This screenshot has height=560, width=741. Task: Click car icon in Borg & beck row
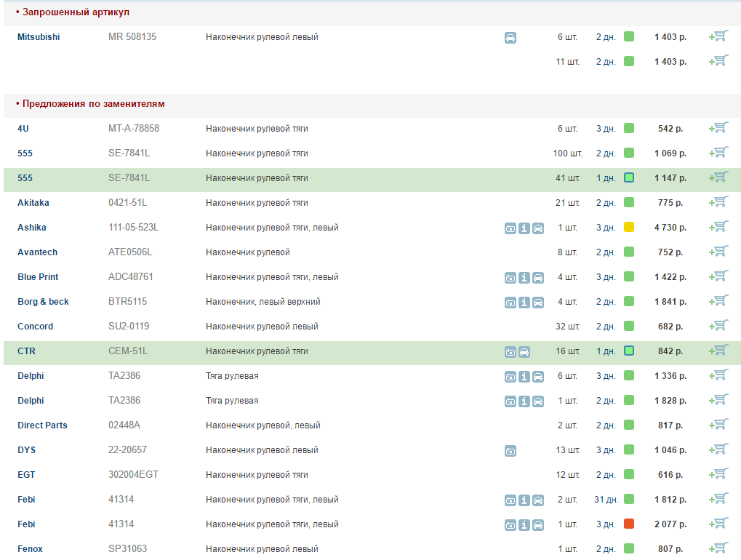(x=538, y=303)
